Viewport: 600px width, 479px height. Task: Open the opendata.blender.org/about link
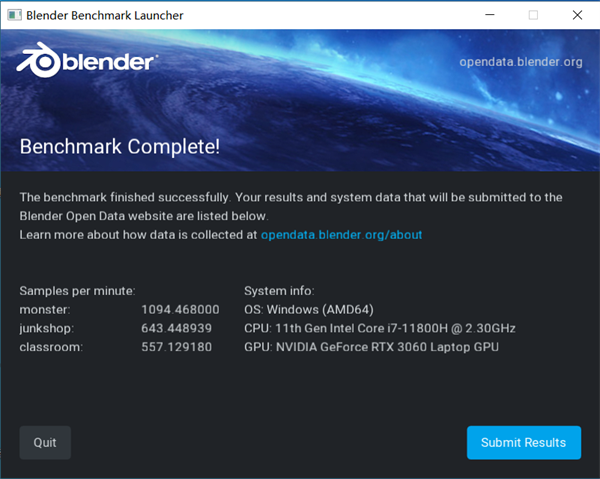click(x=341, y=235)
